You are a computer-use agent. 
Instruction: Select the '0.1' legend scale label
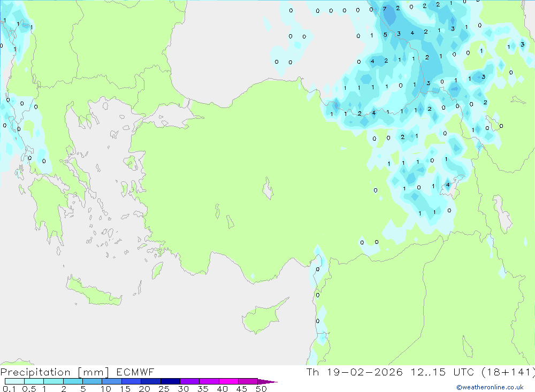point(9,389)
